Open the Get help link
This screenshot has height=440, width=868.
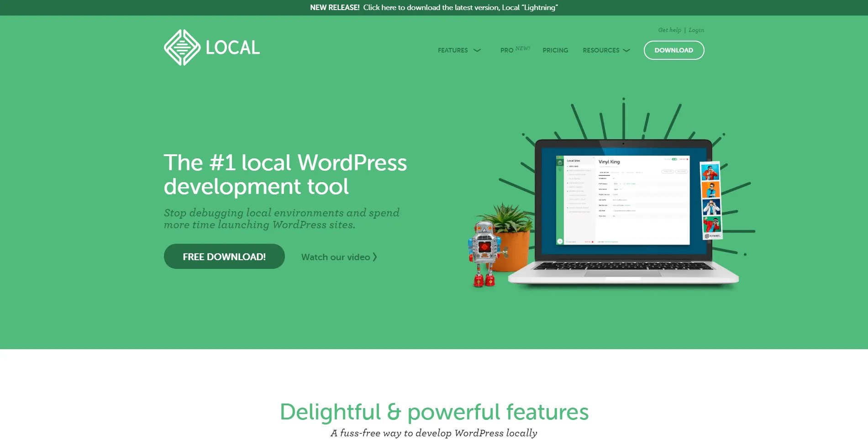click(x=669, y=30)
